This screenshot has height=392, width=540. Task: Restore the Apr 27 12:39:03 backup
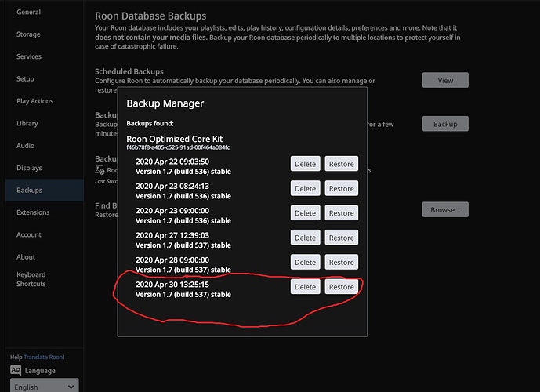pyautogui.click(x=341, y=238)
